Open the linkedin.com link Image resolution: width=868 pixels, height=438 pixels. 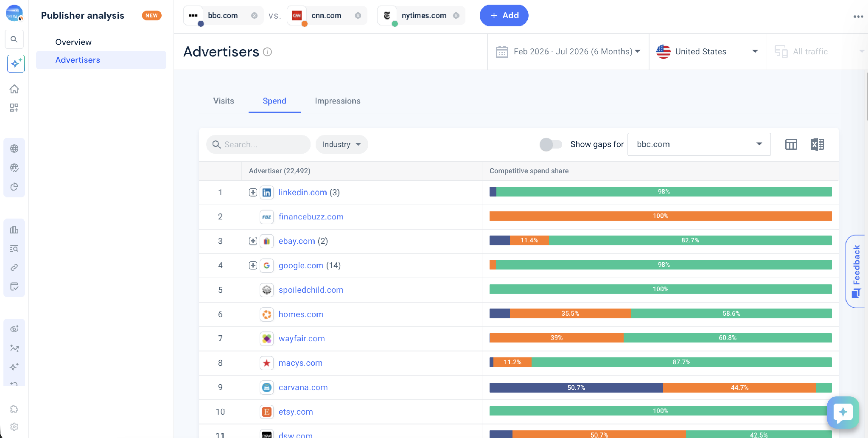coord(302,192)
